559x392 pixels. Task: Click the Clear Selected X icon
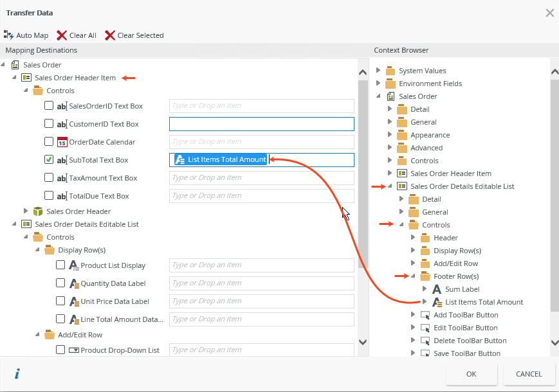[110, 35]
